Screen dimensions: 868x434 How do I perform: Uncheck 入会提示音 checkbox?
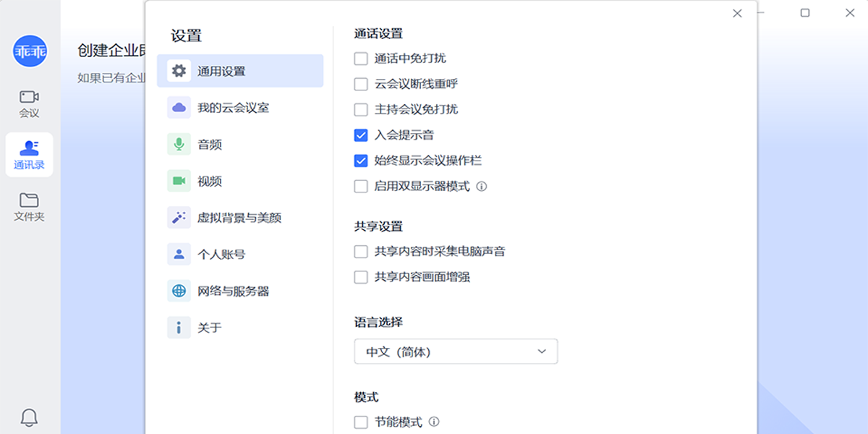point(361,135)
